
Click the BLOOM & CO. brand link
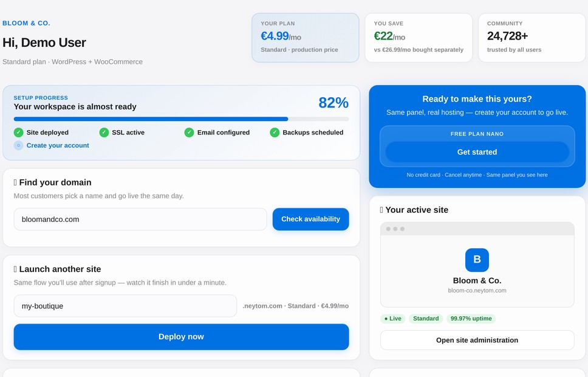26,23
